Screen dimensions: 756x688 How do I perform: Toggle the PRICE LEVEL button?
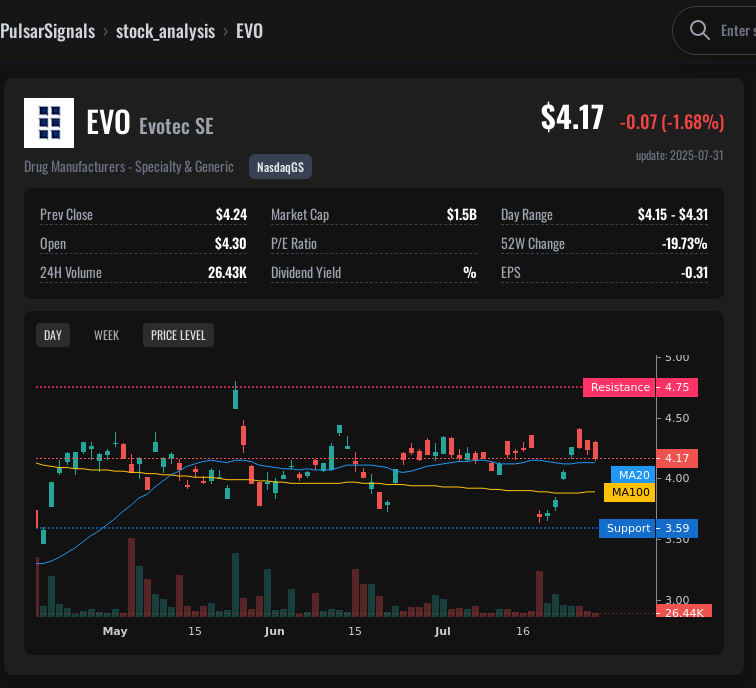pyautogui.click(x=178, y=335)
